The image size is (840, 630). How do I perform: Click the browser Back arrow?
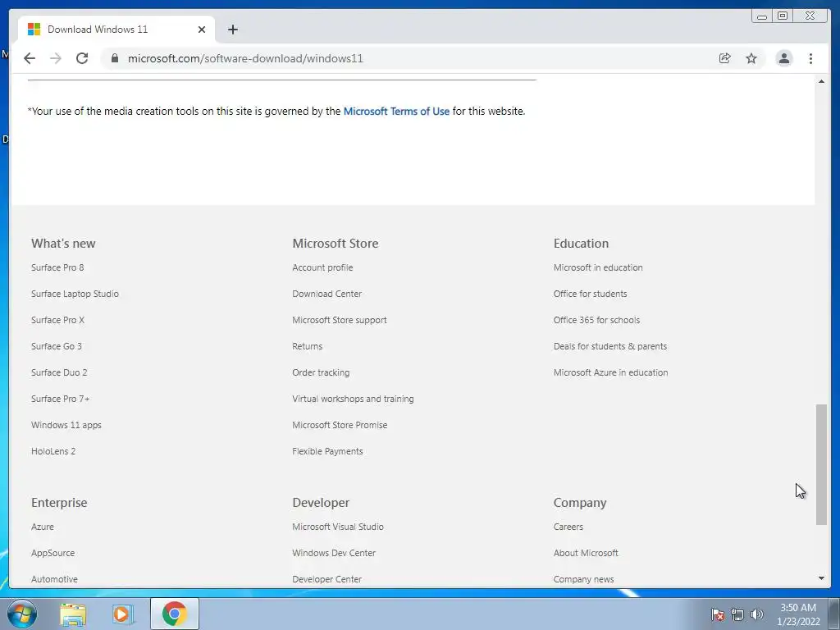30,58
